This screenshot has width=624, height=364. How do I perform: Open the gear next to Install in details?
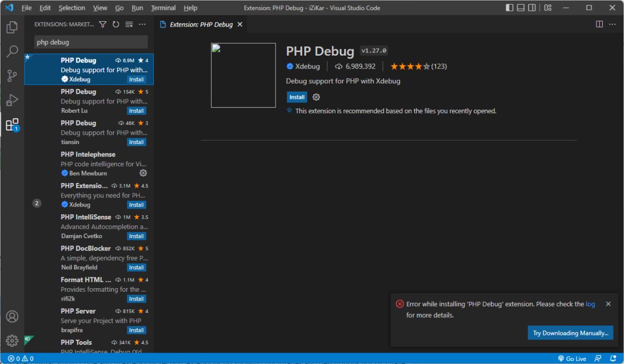pyautogui.click(x=316, y=97)
